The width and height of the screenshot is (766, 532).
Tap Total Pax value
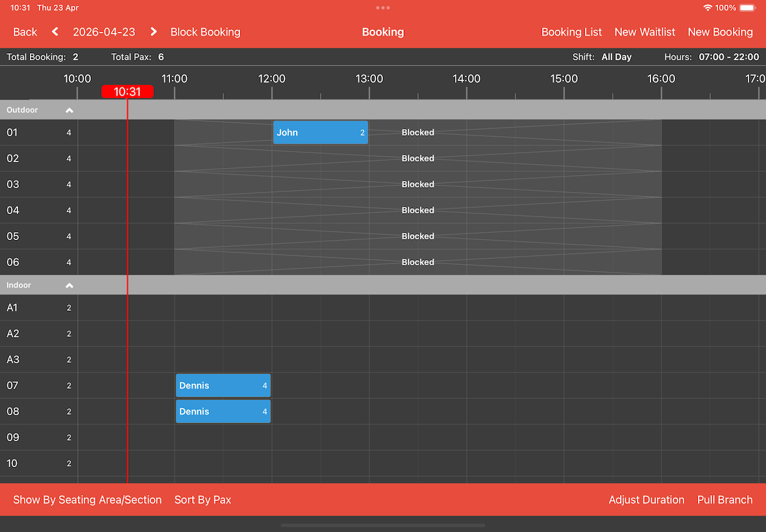(161, 57)
